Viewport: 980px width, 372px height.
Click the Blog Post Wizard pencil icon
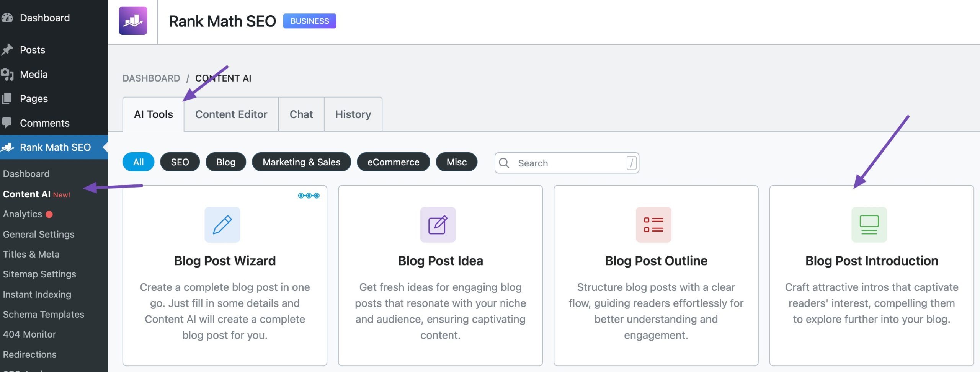pos(222,225)
